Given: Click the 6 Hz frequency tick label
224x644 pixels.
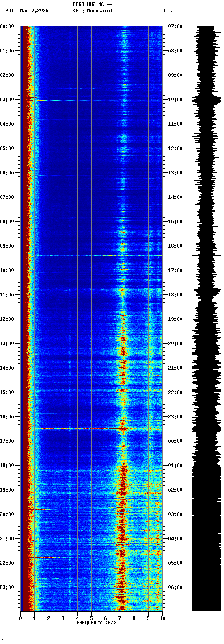Looking at the screenshot, I should (x=106, y=618).
